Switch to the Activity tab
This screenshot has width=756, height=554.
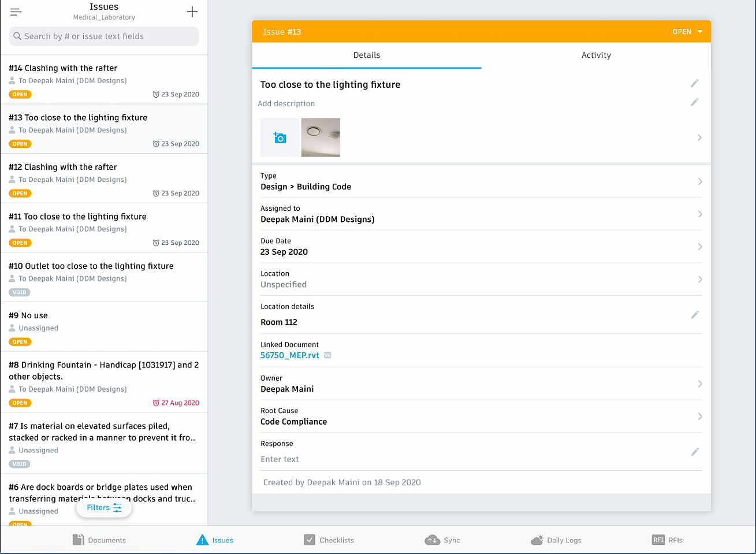click(596, 55)
